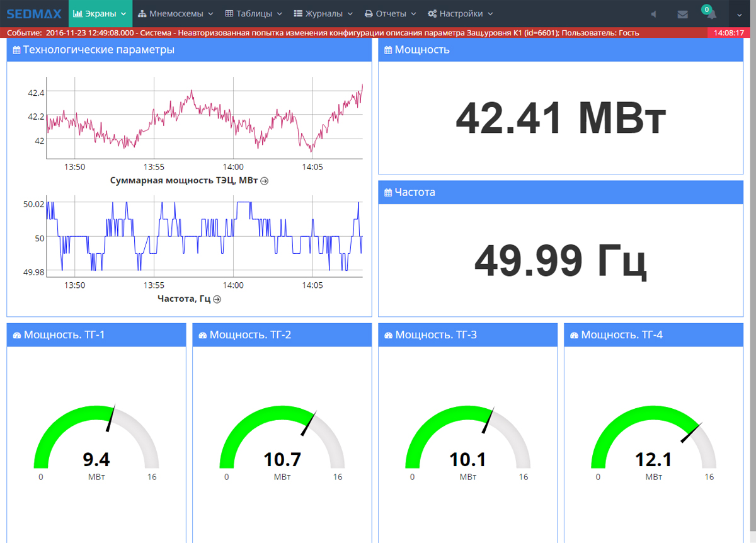Viewport: 756px width, 543px height.
Task: Click the red event notification bar
Action: coord(353,33)
